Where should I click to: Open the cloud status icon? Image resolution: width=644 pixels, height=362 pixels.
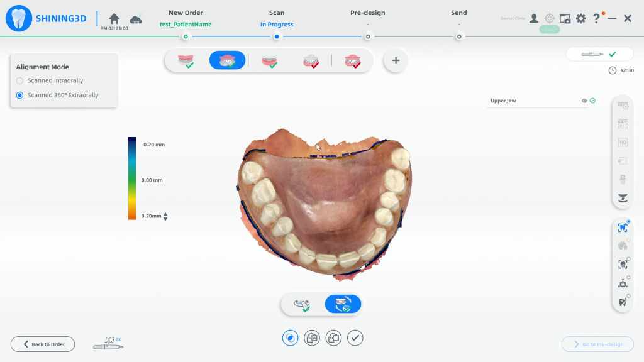click(x=135, y=19)
